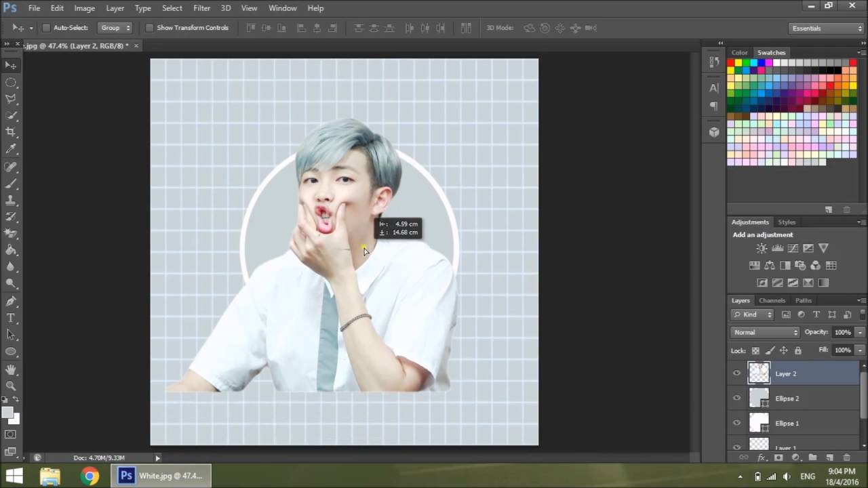Pick the red swatch in Swatches panel

coord(731,63)
